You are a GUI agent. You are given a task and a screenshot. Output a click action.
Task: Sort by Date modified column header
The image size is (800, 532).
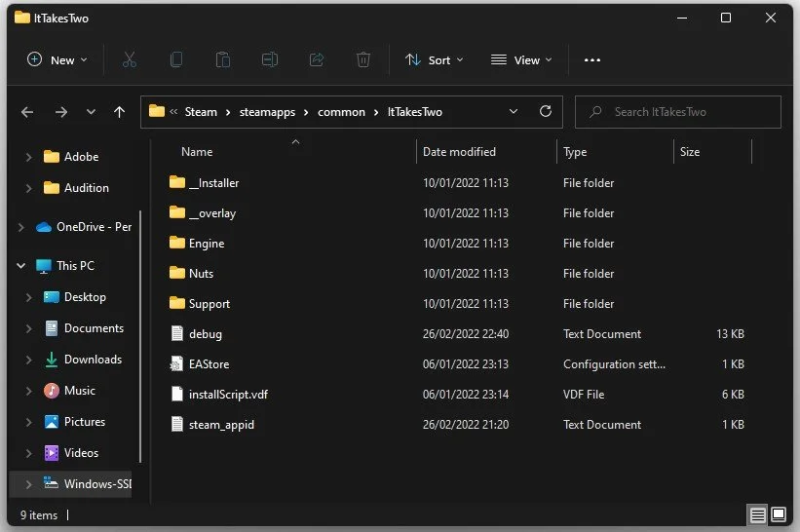[459, 151]
